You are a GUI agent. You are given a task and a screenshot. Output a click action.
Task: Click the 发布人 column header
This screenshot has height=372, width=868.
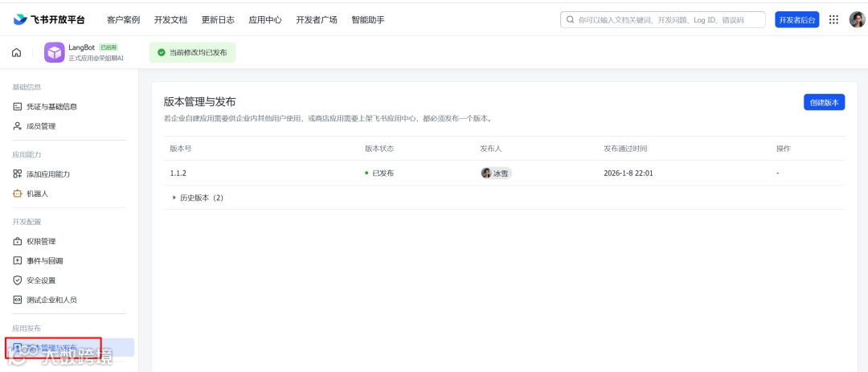(x=490, y=149)
